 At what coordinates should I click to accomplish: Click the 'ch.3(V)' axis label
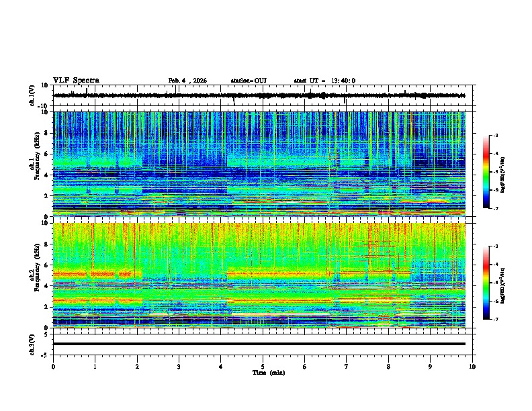32,345
